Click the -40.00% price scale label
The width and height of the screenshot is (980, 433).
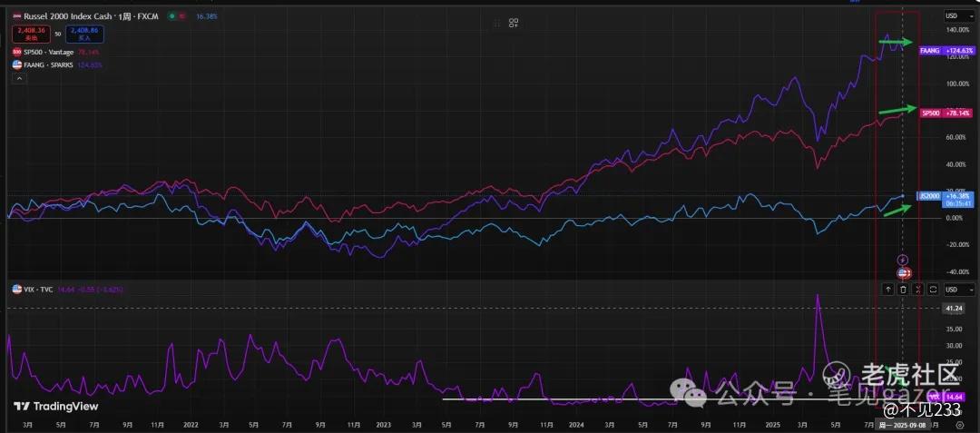[x=957, y=271]
